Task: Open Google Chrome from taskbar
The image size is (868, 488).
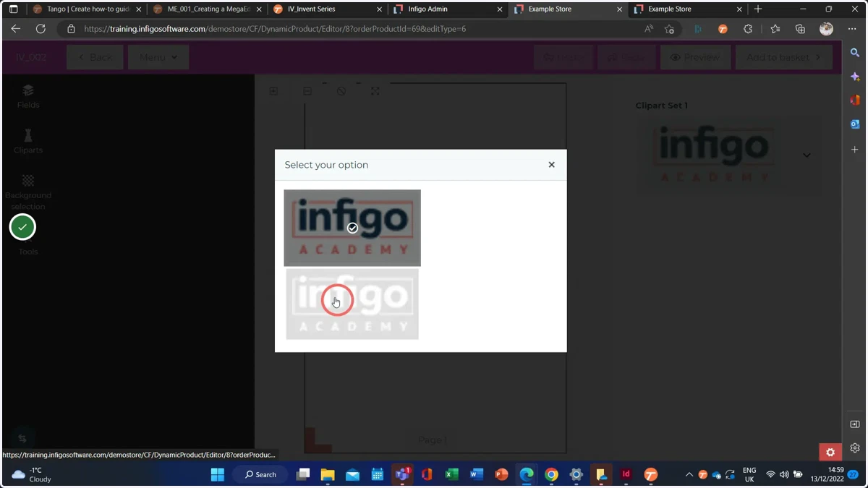Action: [551, 474]
